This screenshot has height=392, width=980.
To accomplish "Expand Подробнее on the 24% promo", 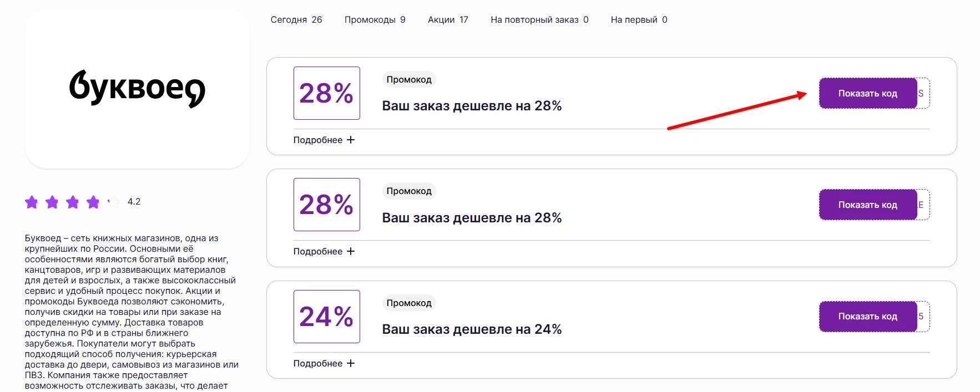I will 323,364.
